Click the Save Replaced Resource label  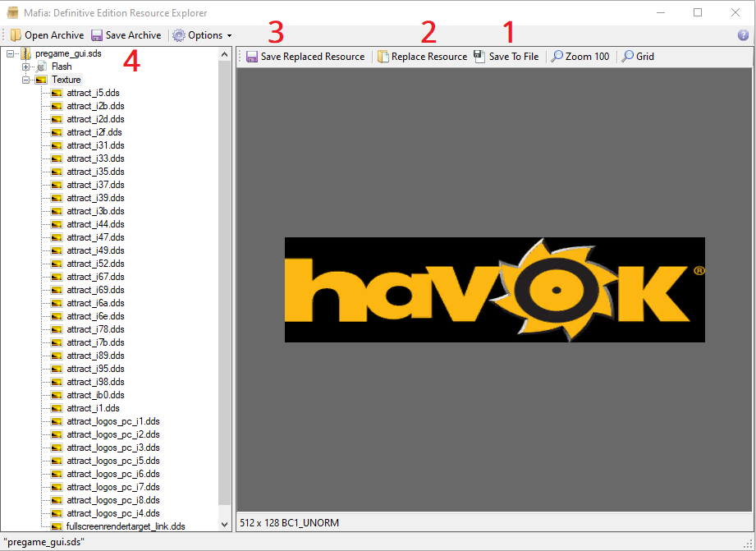(313, 57)
